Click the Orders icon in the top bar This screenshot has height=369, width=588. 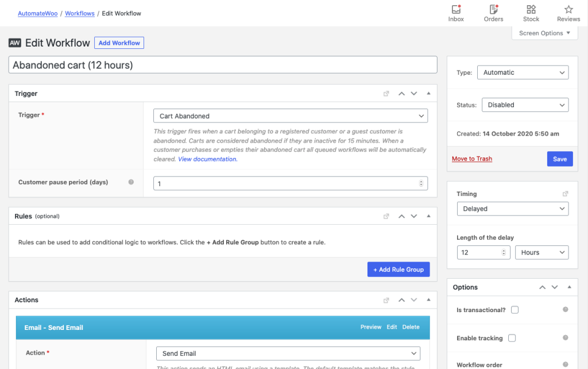coord(493,10)
